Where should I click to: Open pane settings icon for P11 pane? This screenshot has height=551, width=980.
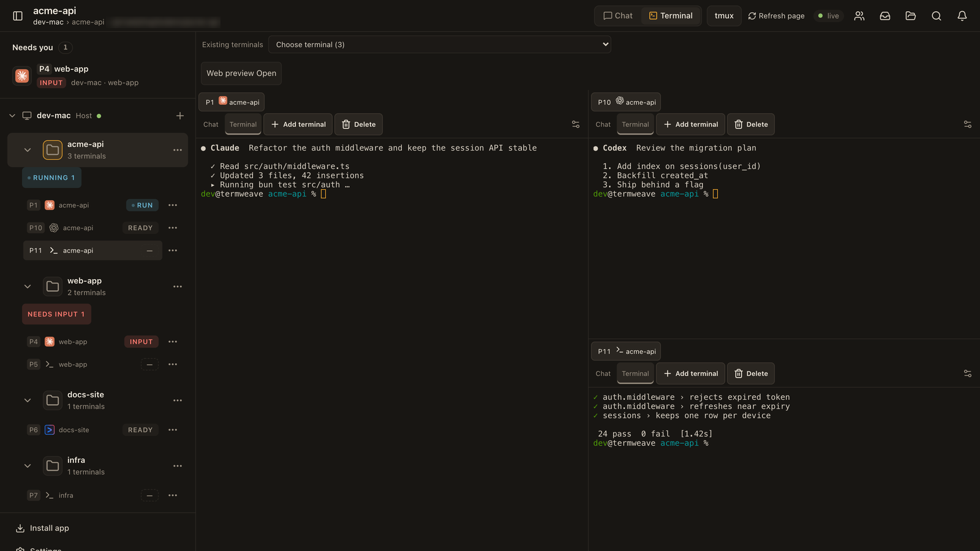968,373
